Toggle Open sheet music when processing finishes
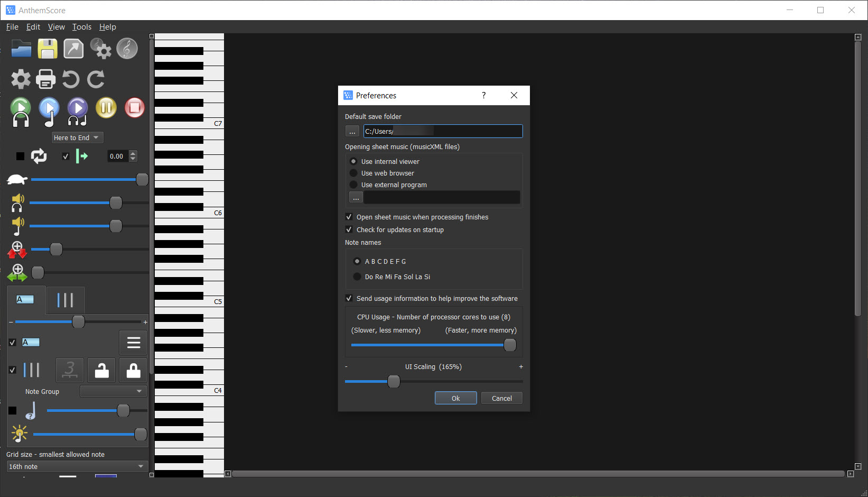Screen dimensions: 868x497 pyautogui.click(x=349, y=217)
